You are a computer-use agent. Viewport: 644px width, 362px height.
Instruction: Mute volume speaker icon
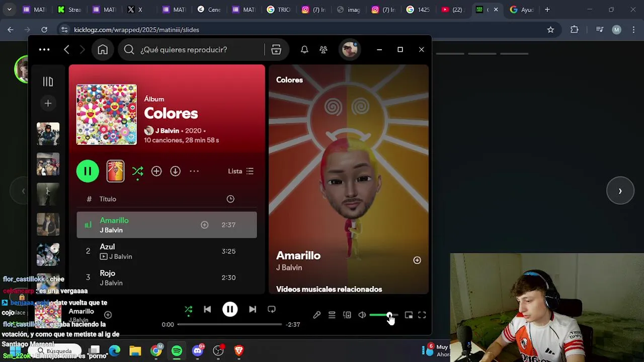click(362, 315)
